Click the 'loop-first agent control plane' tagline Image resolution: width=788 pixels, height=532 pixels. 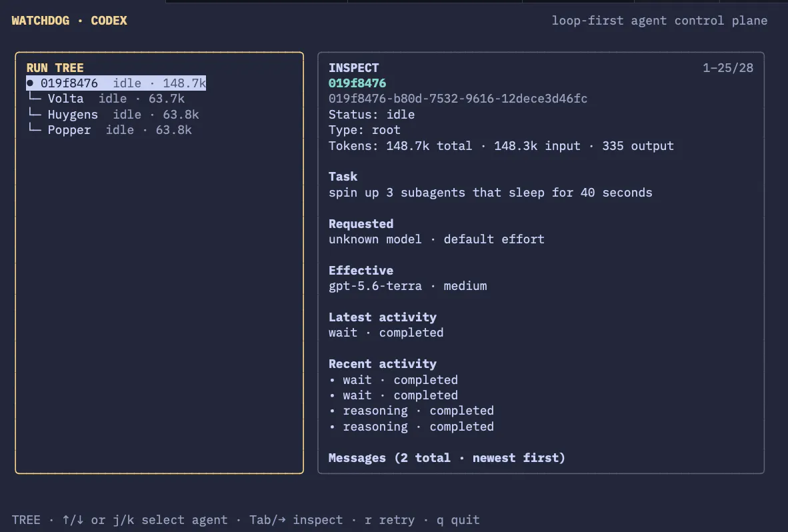[659, 21]
